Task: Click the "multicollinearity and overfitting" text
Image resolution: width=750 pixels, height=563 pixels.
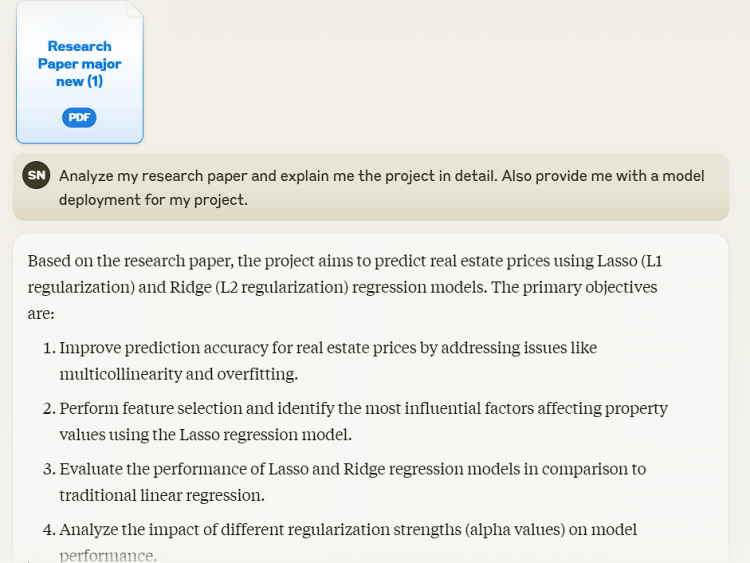Action: tap(178, 374)
